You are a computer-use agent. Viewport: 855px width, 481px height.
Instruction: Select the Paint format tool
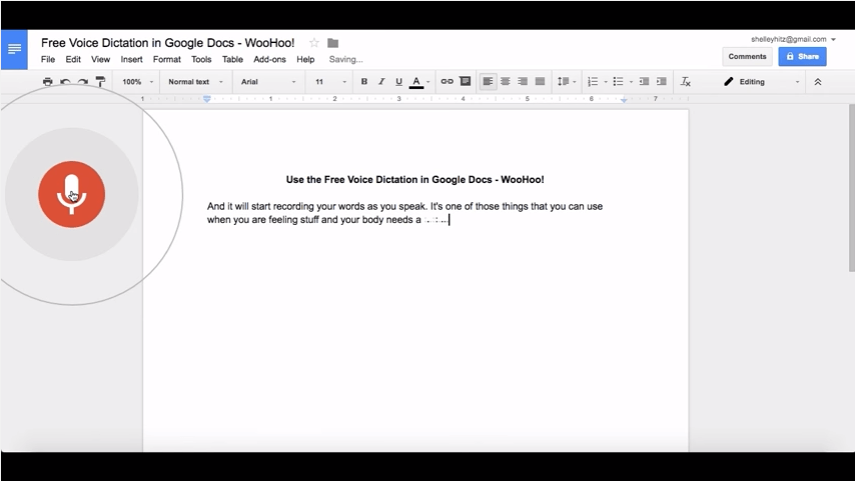(x=100, y=82)
